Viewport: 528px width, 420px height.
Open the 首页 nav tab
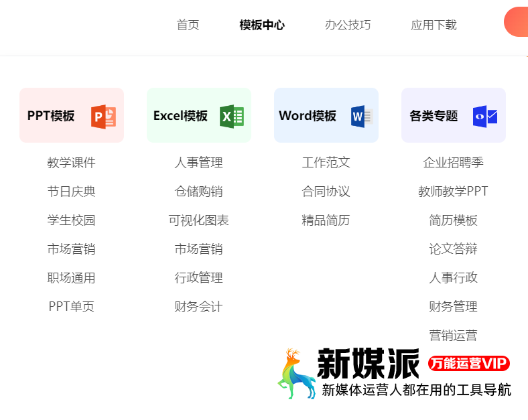188,25
